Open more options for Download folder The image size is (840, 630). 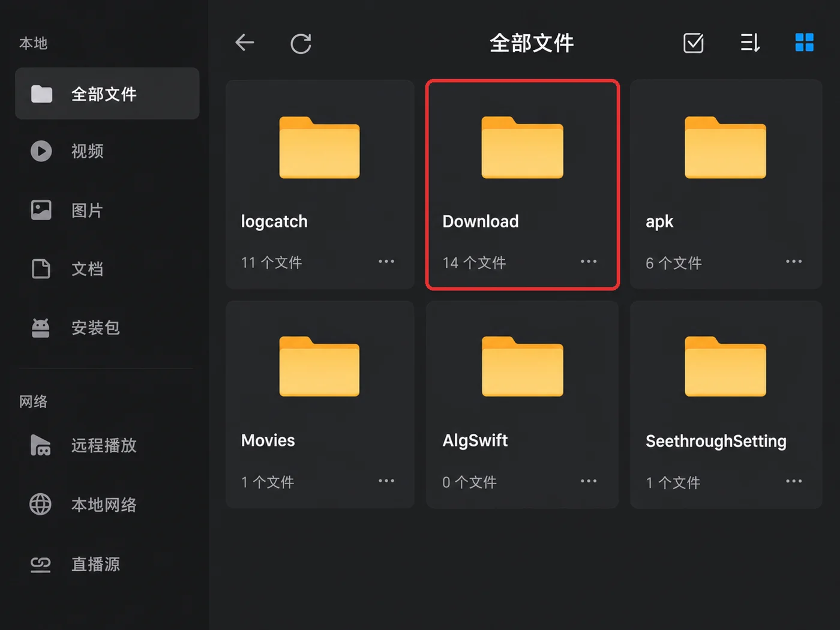589,262
